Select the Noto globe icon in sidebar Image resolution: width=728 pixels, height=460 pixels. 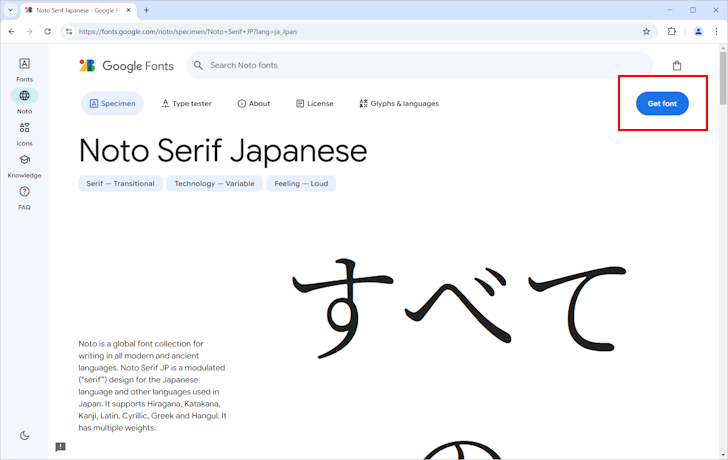[x=24, y=96]
